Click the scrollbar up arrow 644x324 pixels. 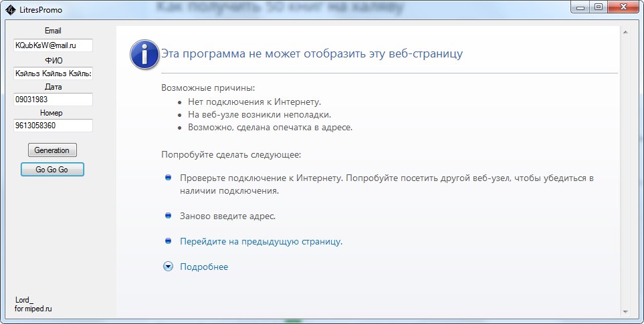point(625,32)
